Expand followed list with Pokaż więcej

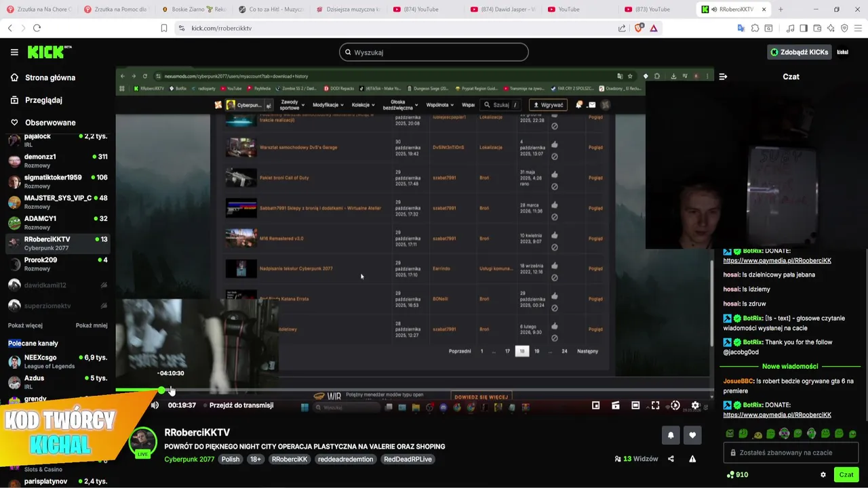[25, 325]
